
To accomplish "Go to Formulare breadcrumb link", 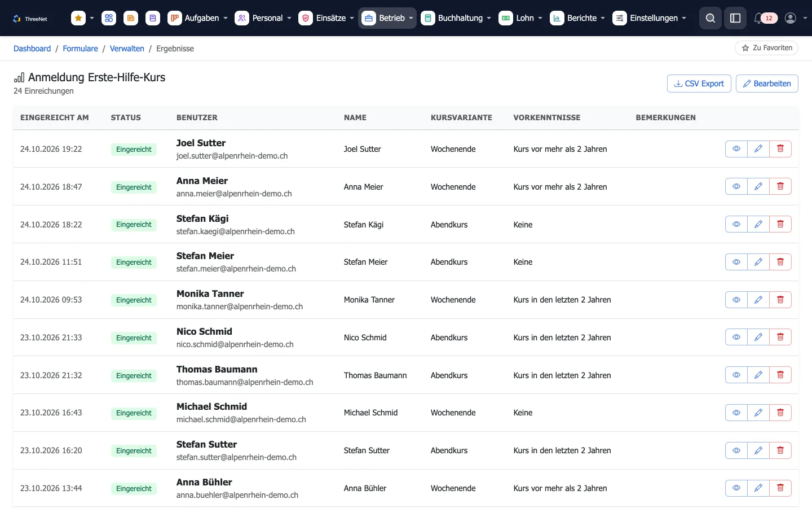I will pyautogui.click(x=80, y=49).
